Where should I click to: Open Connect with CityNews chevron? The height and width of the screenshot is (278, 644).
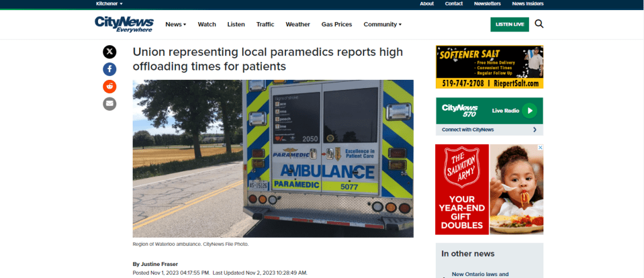[535, 130]
